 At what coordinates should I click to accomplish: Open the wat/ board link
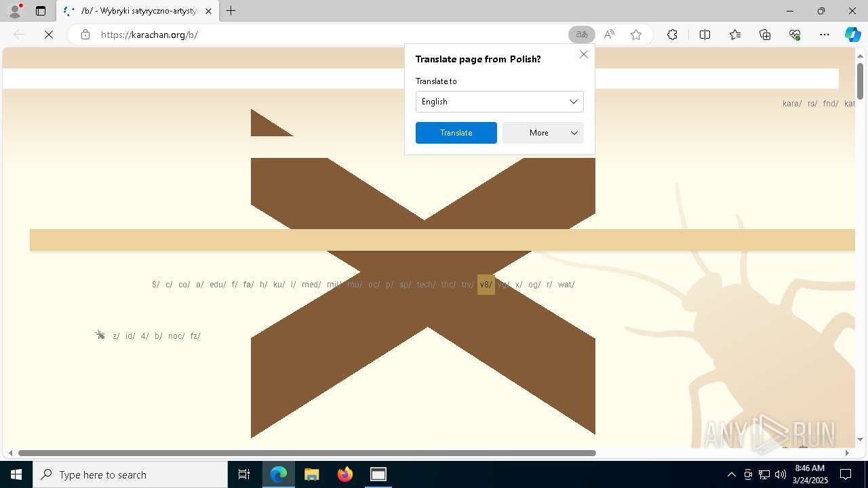566,285
